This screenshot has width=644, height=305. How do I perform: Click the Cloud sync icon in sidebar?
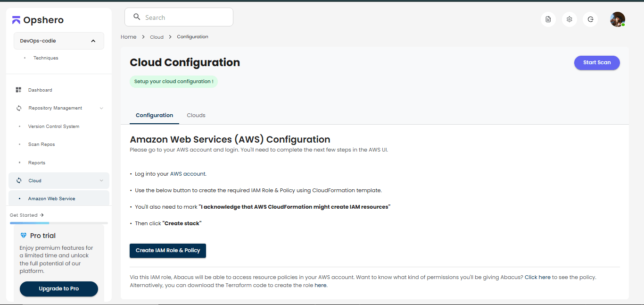(19, 180)
